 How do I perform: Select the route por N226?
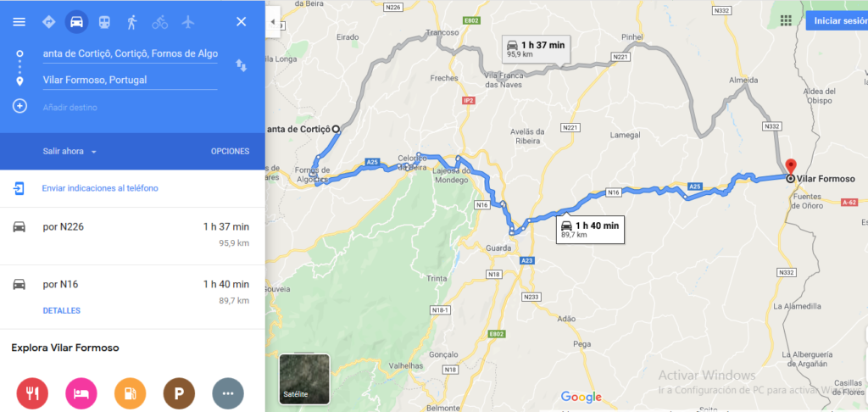pos(132,235)
